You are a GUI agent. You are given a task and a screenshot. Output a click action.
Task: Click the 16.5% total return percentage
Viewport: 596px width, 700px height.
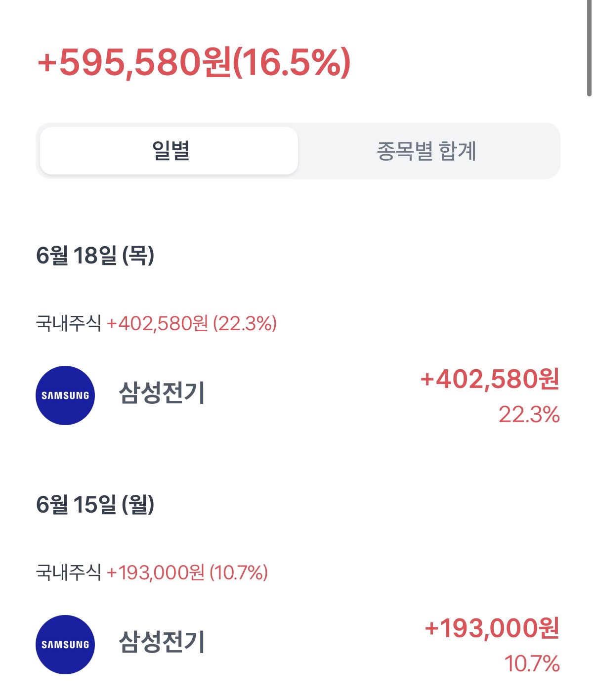point(292,63)
